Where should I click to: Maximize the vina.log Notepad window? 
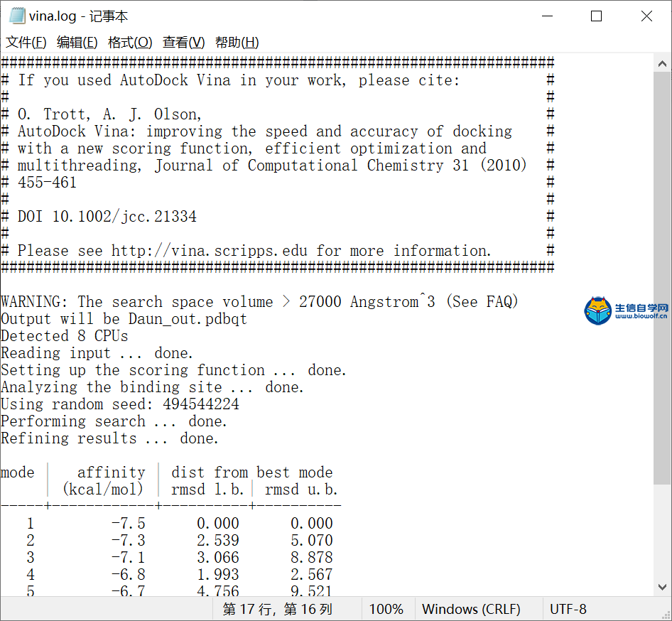(596, 16)
